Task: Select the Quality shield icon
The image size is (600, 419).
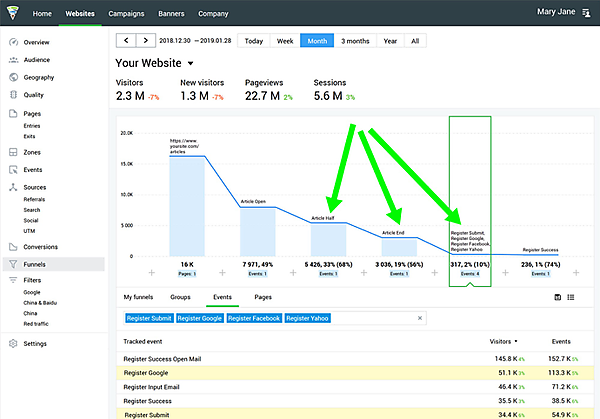Action: [13, 95]
